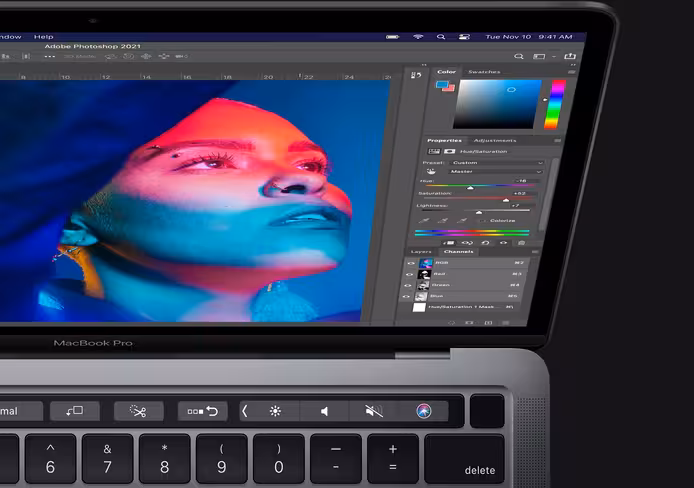The width and height of the screenshot is (694, 488).
Task: Switch to the Layers tab
Action: (x=421, y=251)
